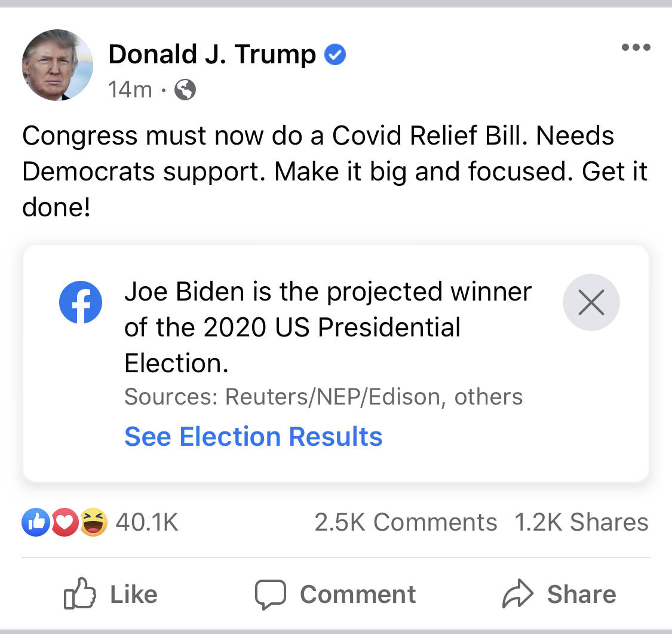The image size is (672, 634).
Task: Like the post with thumbs-up button
Action: 111,594
